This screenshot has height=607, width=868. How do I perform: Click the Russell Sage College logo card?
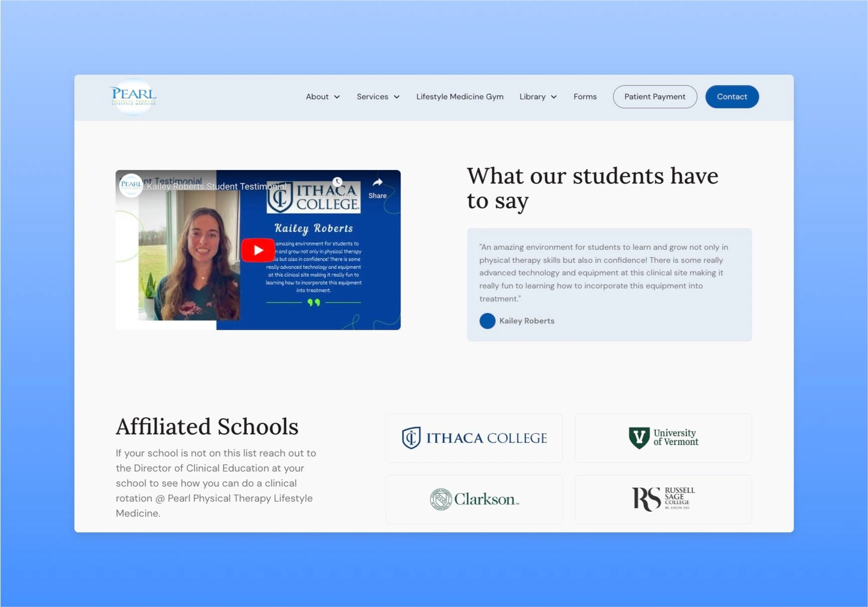(x=663, y=500)
